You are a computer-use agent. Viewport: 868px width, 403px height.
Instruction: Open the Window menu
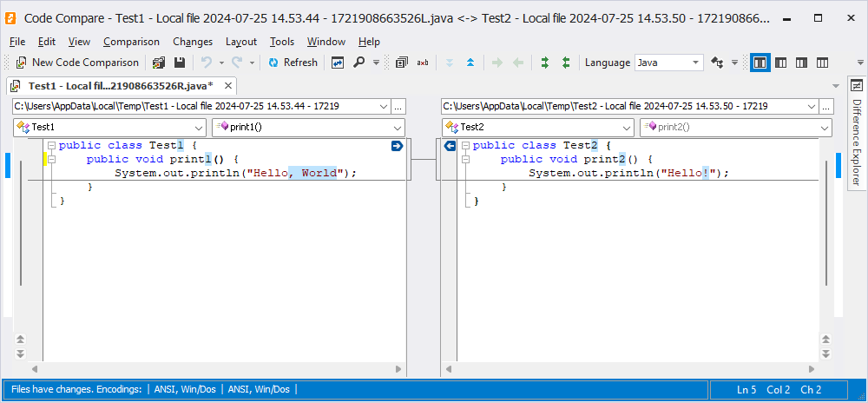326,42
